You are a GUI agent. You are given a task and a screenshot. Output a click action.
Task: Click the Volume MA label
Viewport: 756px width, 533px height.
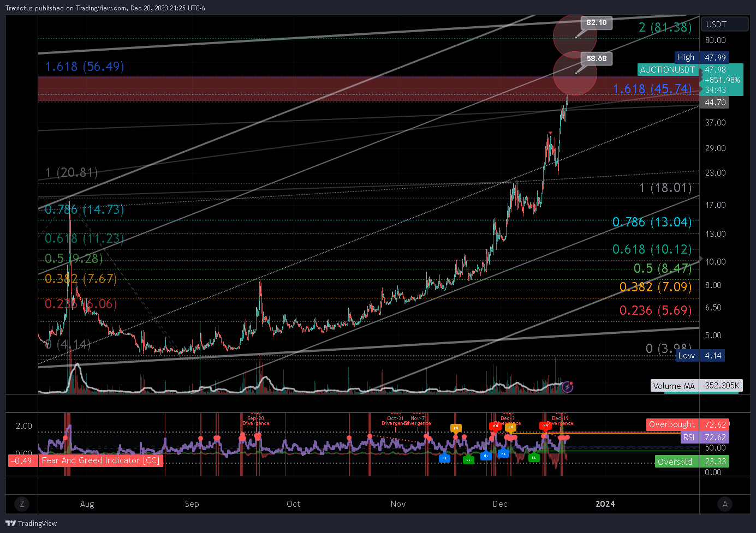tap(674, 386)
